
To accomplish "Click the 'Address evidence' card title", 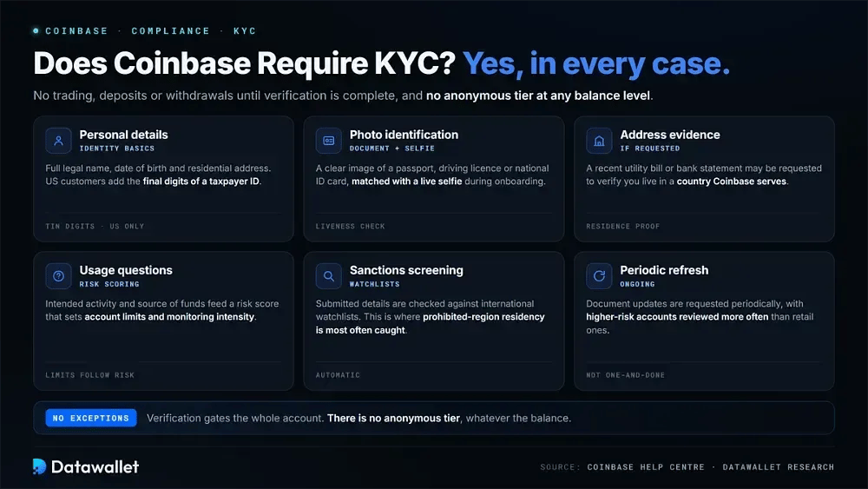I will pyautogui.click(x=670, y=135).
